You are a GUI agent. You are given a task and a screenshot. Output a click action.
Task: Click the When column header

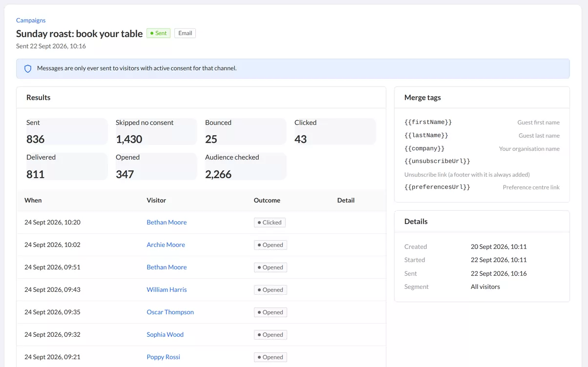[x=33, y=200]
